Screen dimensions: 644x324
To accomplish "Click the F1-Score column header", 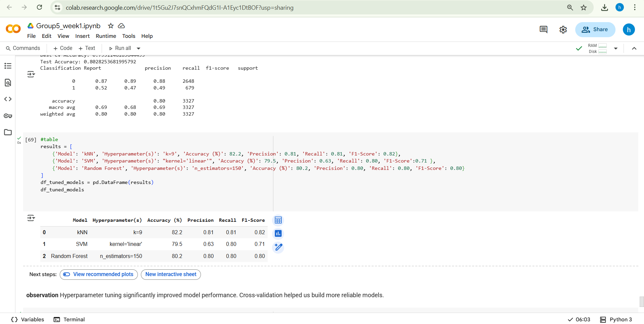I will (253, 220).
